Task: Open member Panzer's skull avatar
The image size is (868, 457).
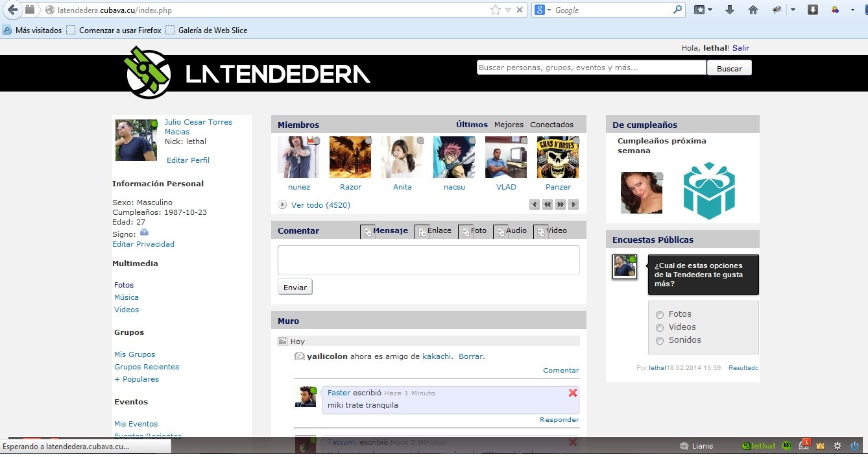Action: [x=558, y=157]
